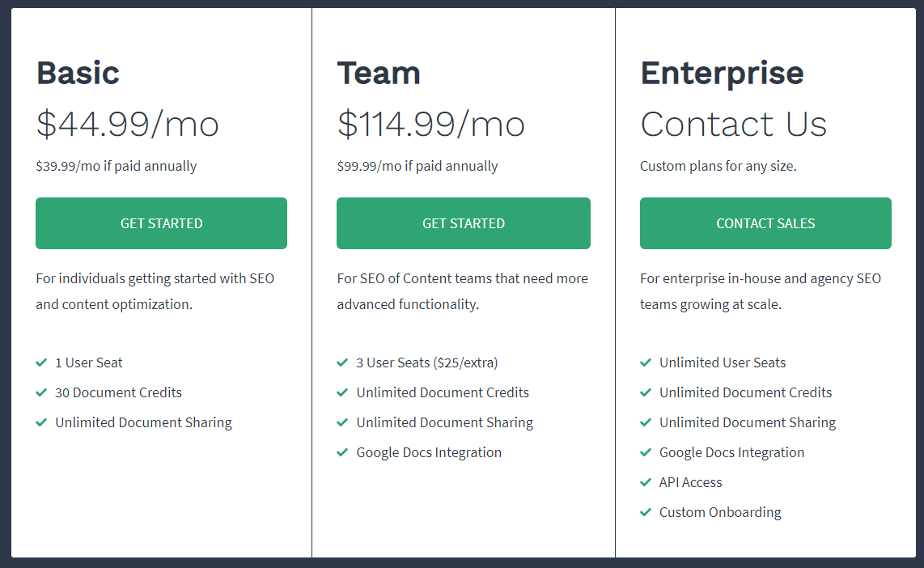
Task: Click the Enterprise plan heading
Action: 722,73
